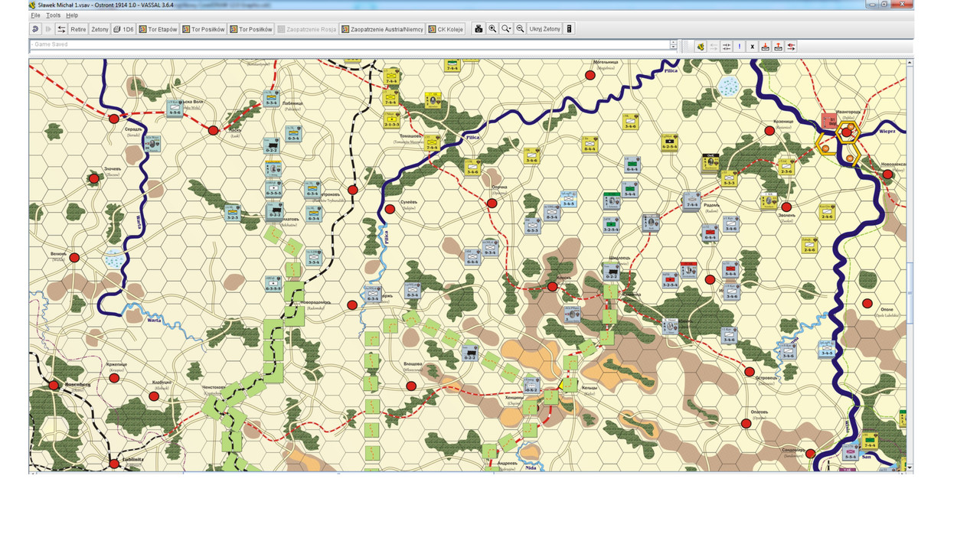This screenshot has height=544, width=980.
Task: Click the Ополе city red dot
Action: (x=867, y=304)
